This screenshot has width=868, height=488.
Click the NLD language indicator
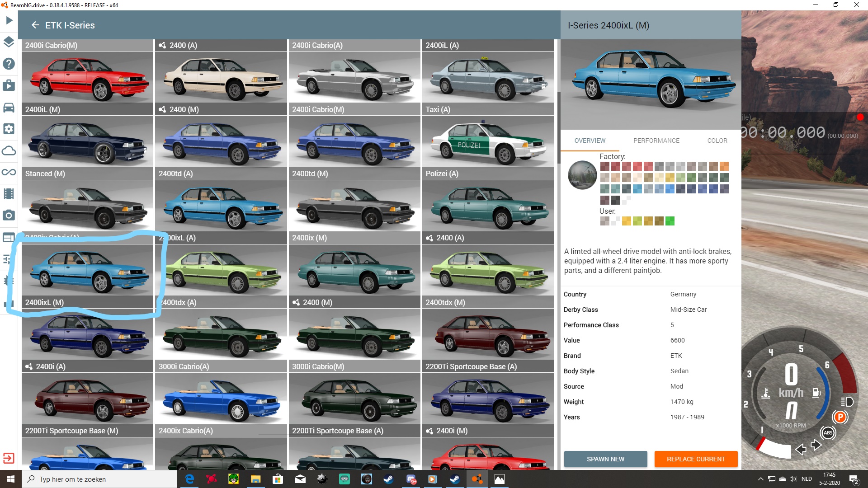point(807,479)
